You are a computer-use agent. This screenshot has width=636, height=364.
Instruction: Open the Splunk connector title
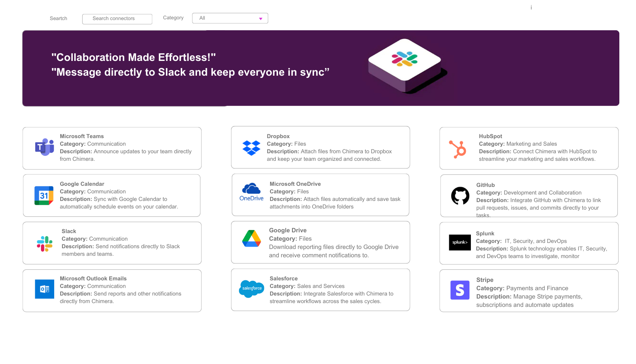485,233
